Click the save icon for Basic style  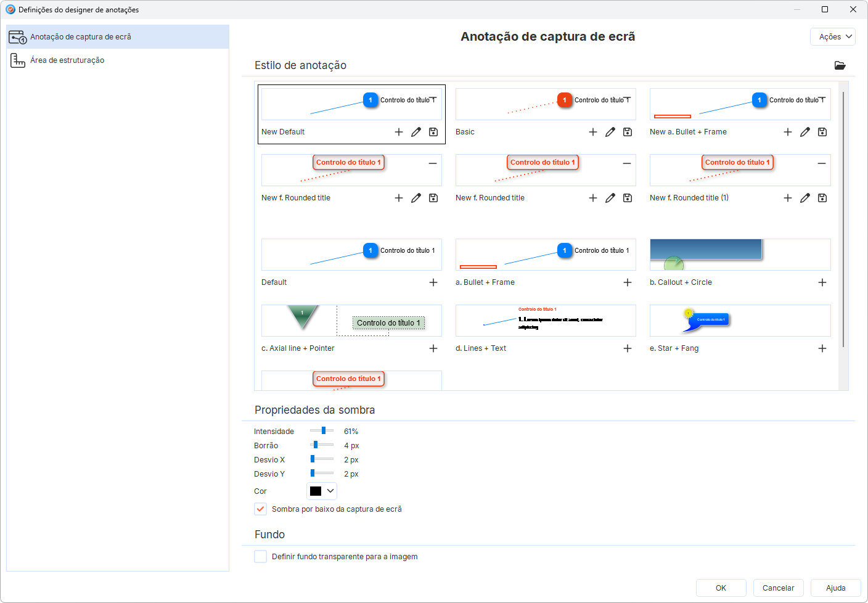tap(628, 132)
